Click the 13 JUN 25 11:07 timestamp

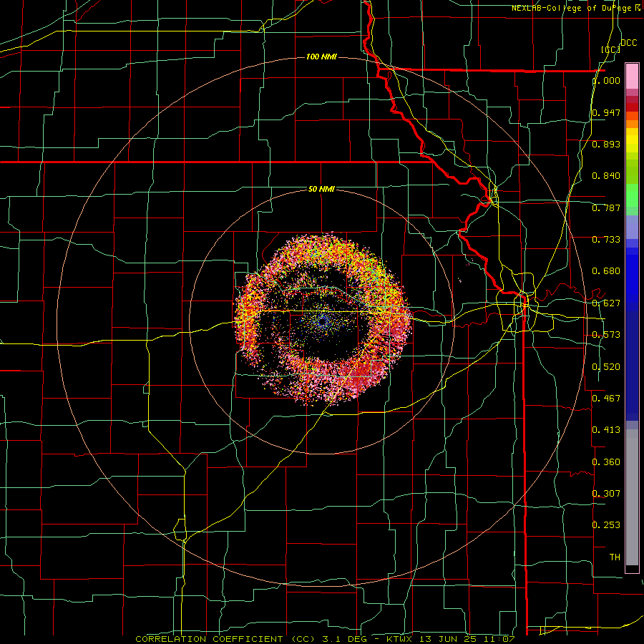pyautogui.click(x=467, y=639)
